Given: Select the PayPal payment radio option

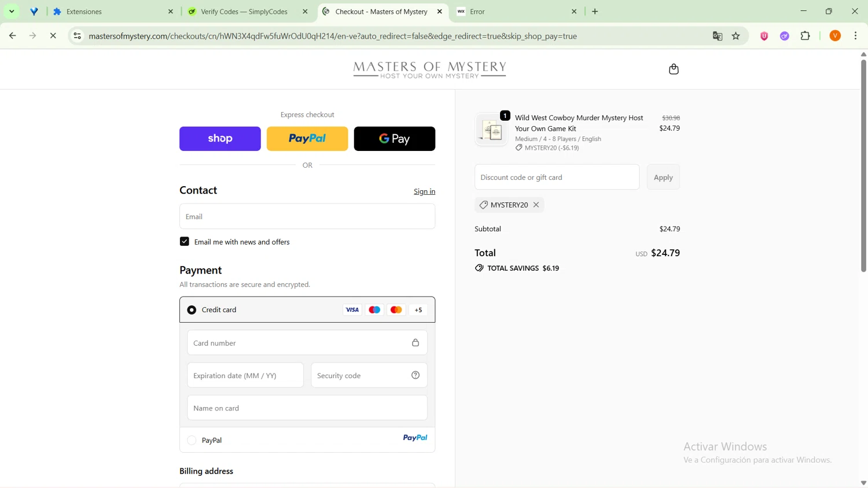Looking at the screenshot, I should [192, 441].
